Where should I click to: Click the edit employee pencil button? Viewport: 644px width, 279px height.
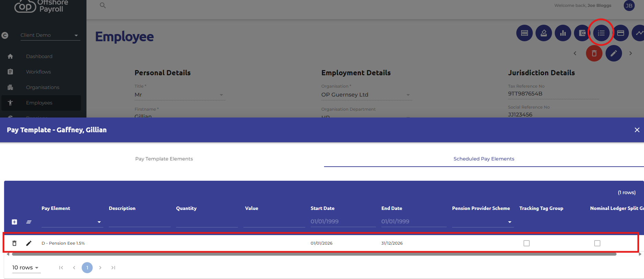click(614, 53)
